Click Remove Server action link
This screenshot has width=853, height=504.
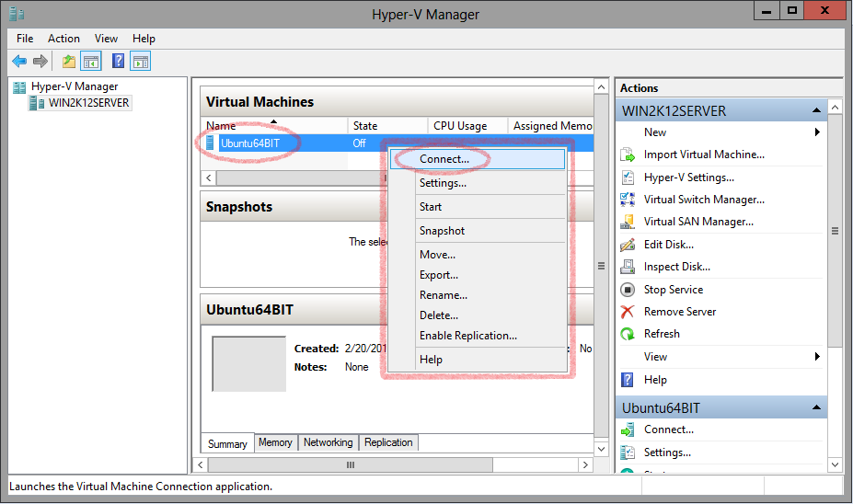(x=680, y=312)
